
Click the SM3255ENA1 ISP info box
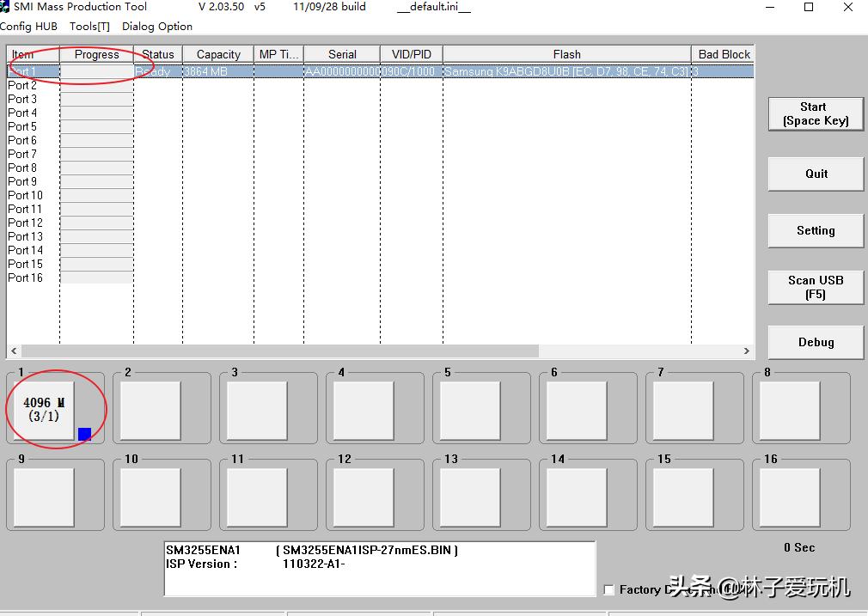pos(380,569)
